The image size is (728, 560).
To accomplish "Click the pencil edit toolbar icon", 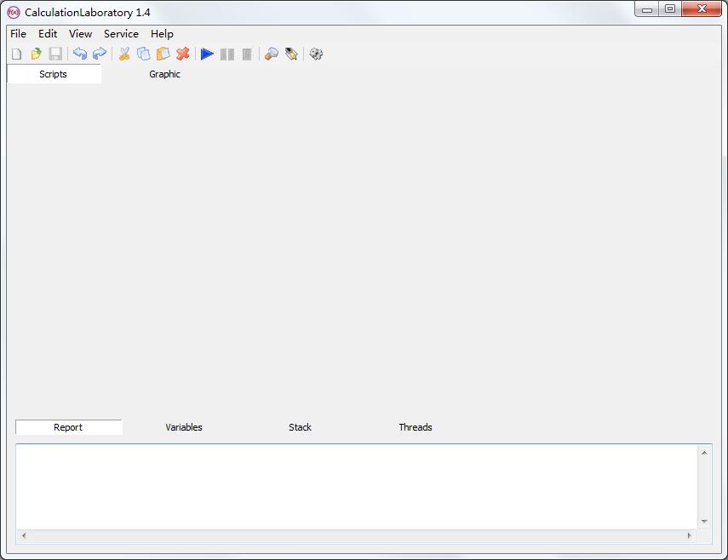I will (x=291, y=54).
